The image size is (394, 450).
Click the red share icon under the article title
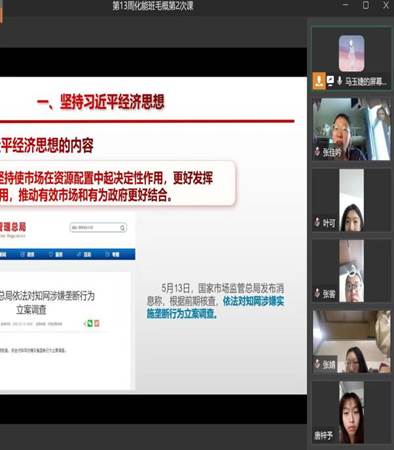pos(97,323)
